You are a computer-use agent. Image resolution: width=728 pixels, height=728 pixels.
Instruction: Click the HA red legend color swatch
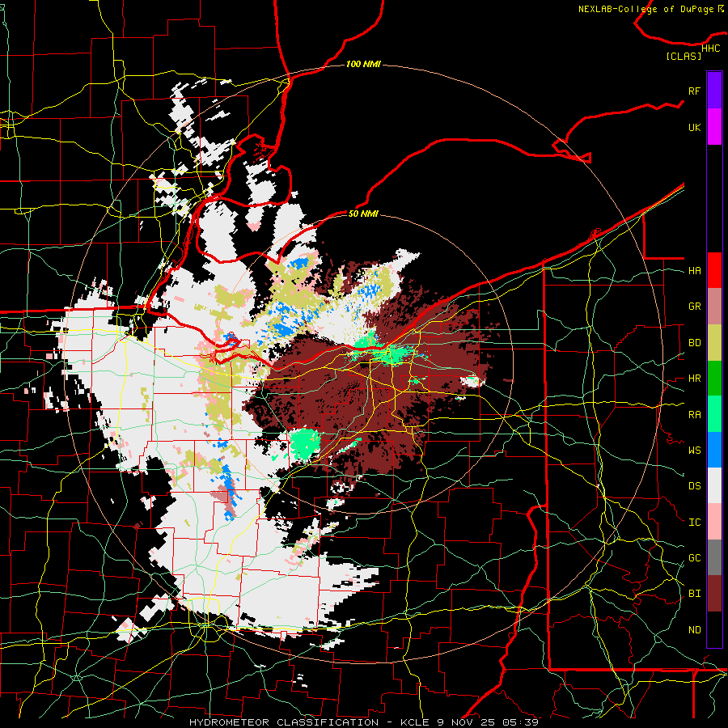[x=714, y=270]
